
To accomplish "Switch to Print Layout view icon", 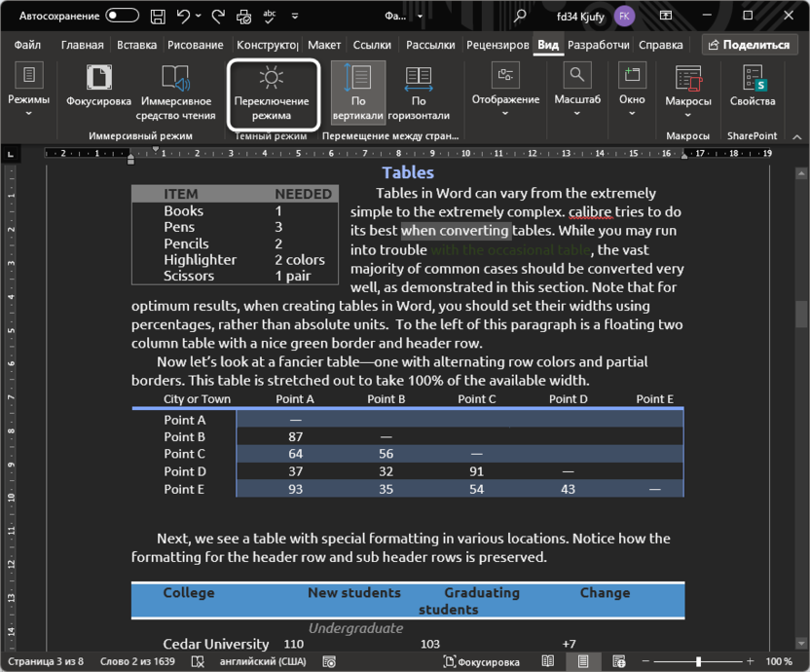I will [x=583, y=661].
